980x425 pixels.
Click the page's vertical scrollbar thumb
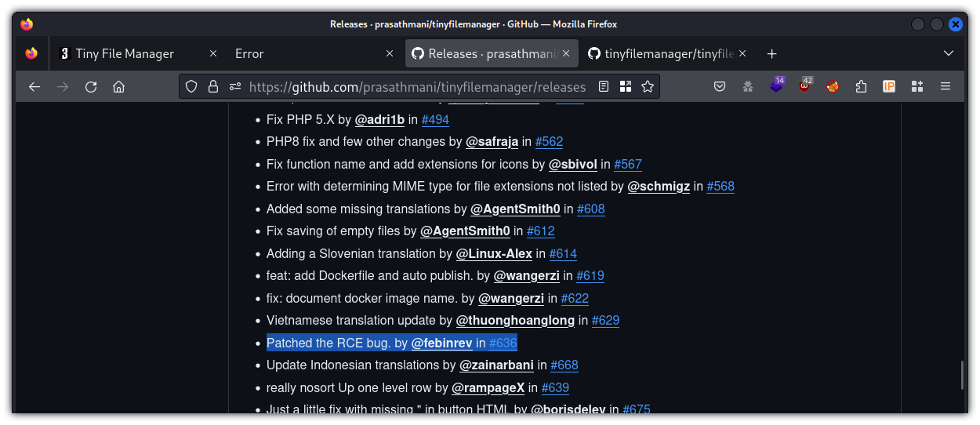[x=962, y=375]
